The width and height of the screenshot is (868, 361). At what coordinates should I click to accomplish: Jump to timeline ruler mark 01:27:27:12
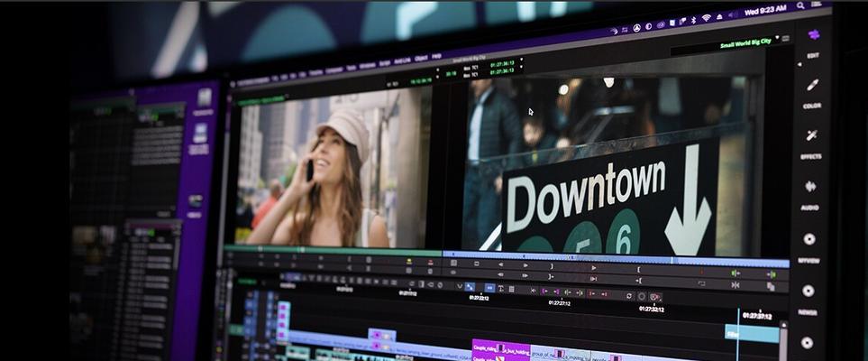559,302
